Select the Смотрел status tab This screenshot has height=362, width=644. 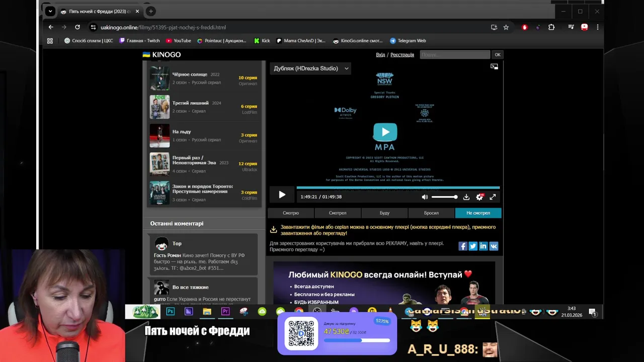point(338,213)
